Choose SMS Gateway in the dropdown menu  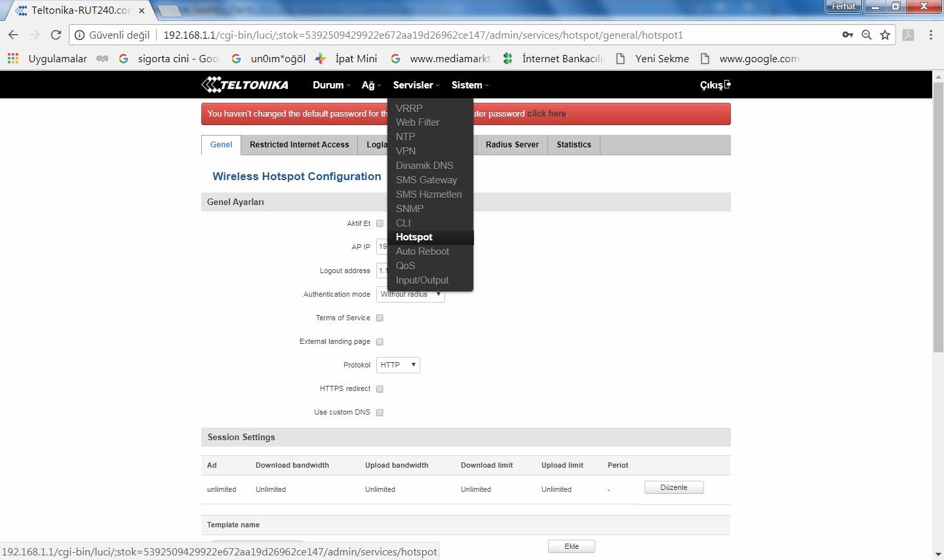pos(426,180)
